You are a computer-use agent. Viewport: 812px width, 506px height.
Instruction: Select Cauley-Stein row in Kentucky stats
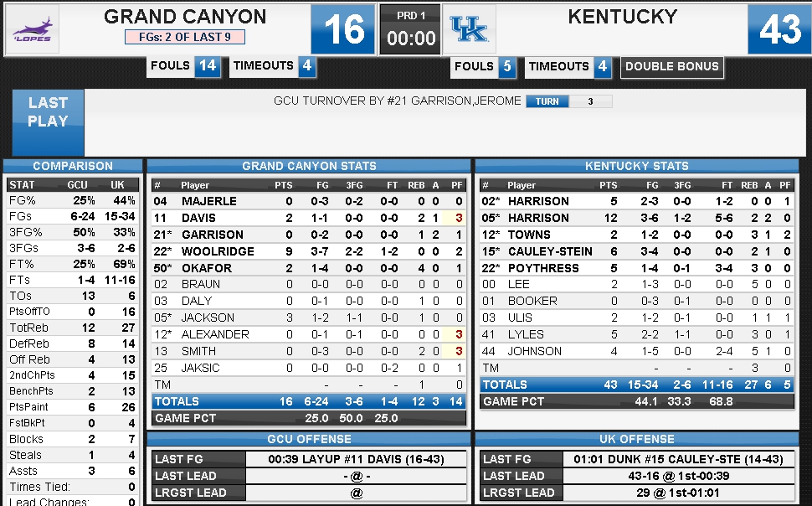[x=636, y=251]
